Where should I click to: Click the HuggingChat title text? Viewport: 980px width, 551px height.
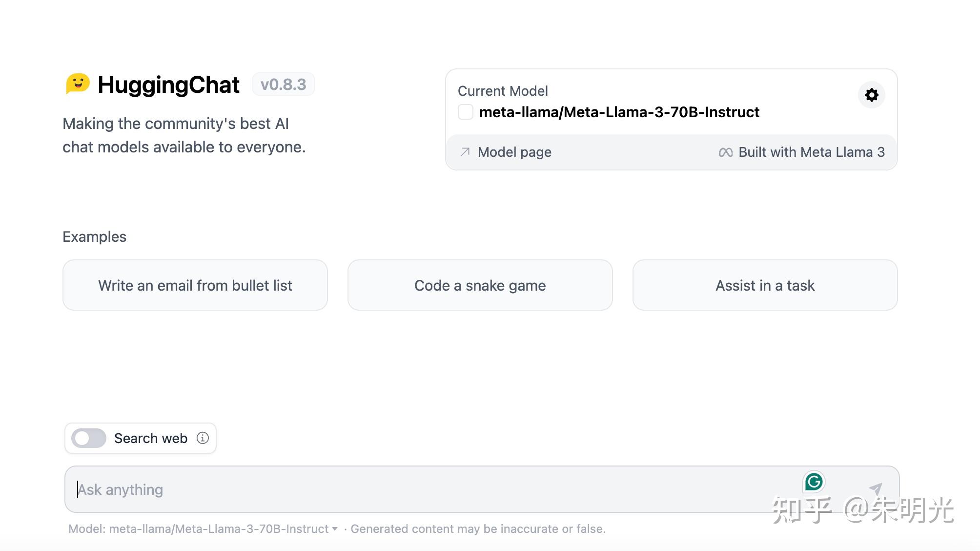pyautogui.click(x=168, y=85)
